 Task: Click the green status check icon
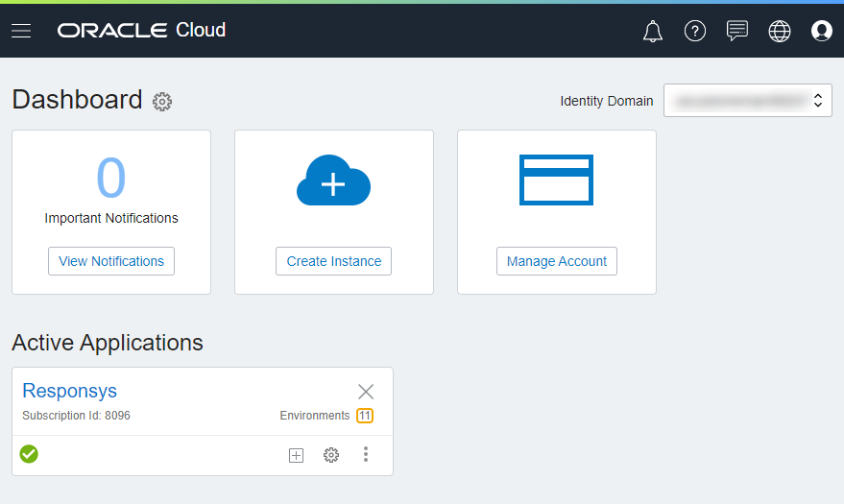[x=29, y=454]
